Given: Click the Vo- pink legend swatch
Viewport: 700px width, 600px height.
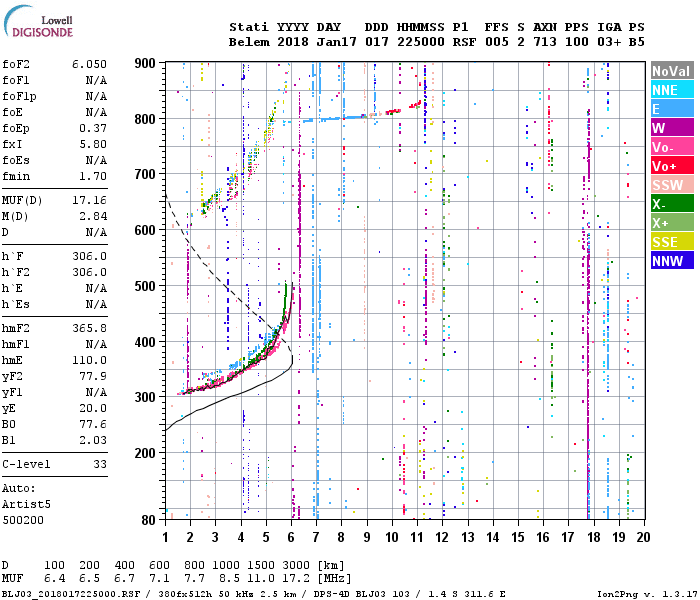Looking at the screenshot, I should tap(672, 147).
